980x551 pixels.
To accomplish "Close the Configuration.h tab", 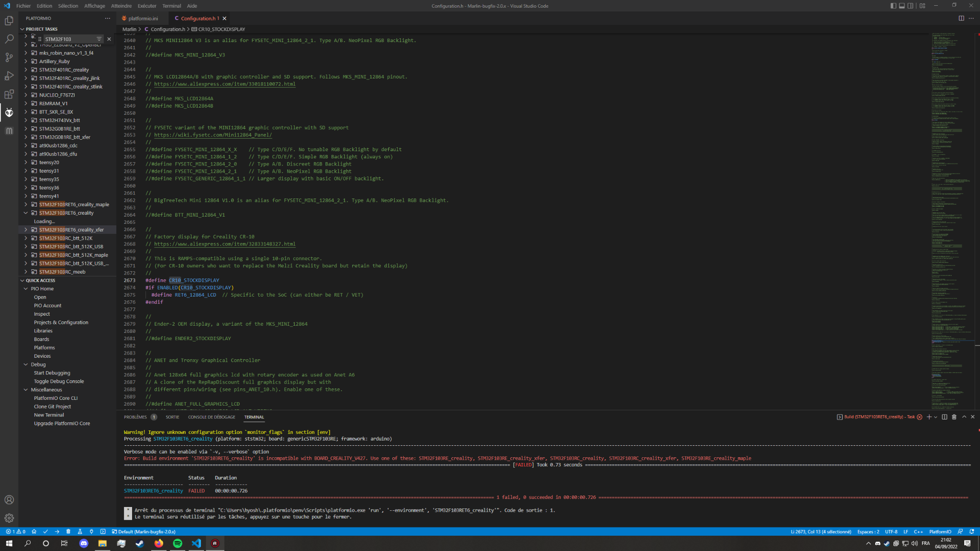I will (x=224, y=18).
